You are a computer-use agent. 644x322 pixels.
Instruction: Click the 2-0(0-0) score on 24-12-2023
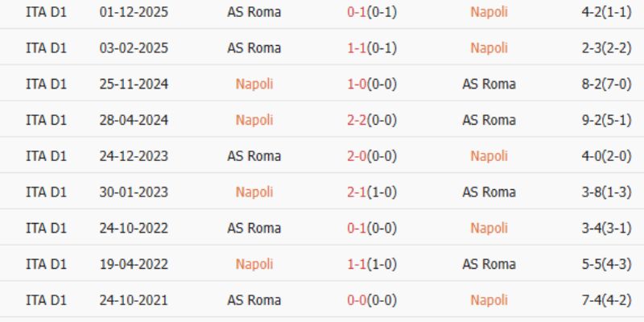pyautogui.click(x=371, y=156)
